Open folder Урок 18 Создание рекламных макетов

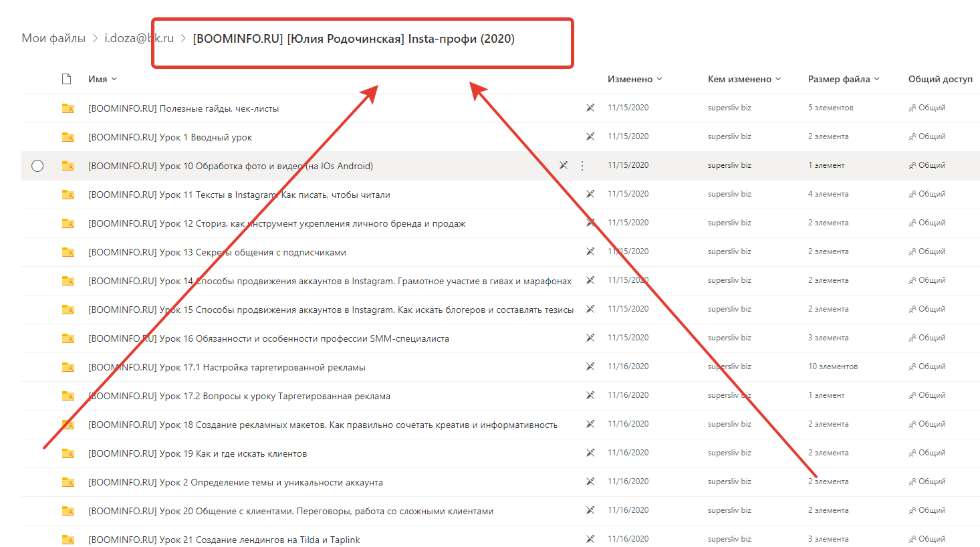323,425
